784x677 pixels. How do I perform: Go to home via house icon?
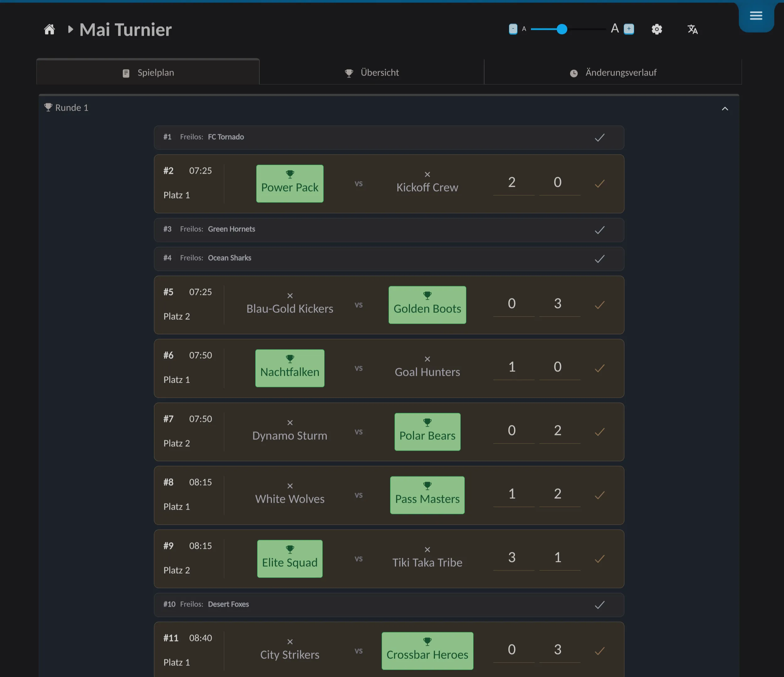click(x=50, y=29)
